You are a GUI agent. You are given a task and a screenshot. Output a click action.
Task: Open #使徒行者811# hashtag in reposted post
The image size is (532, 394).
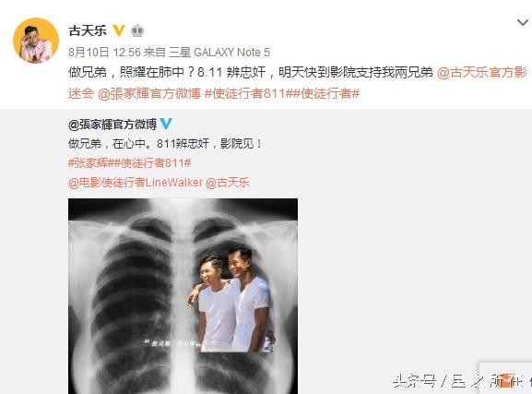point(152,163)
